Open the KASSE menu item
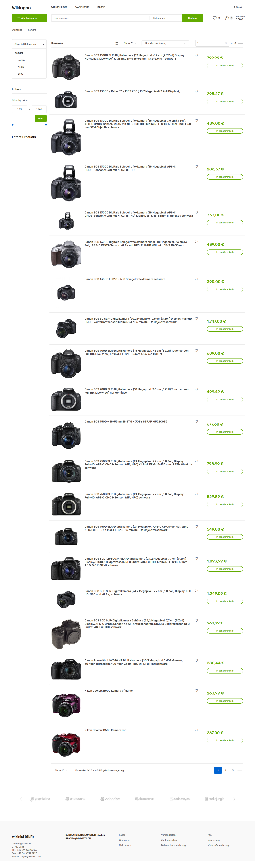The width and height of the screenshot is (255, 868). coord(101,7)
